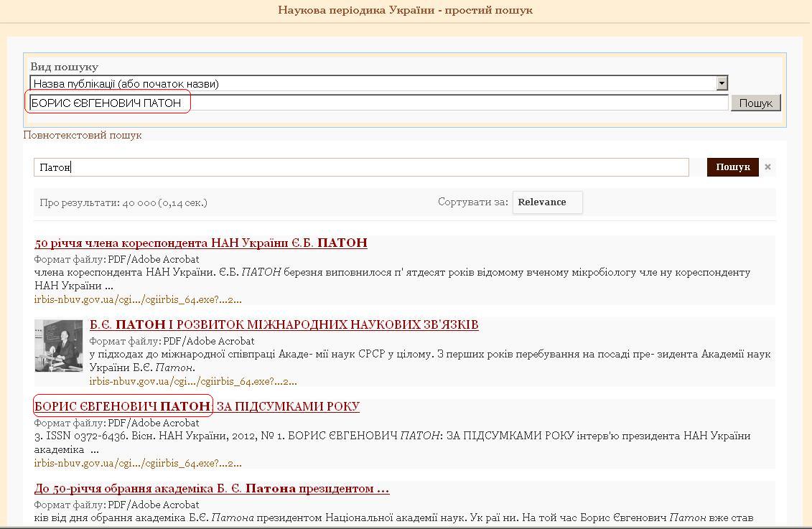Click into the 'Патон' full-text search box
The width and height of the screenshot is (812, 529).
point(360,167)
